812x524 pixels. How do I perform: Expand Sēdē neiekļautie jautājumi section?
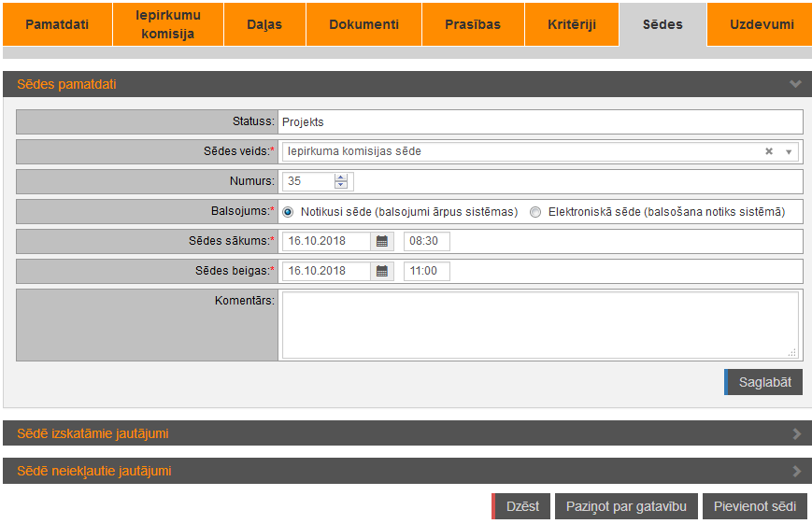(x=796, y=471)
